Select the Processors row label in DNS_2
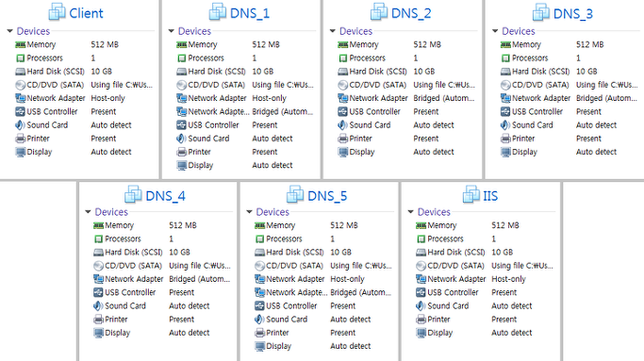 [367, 57]
